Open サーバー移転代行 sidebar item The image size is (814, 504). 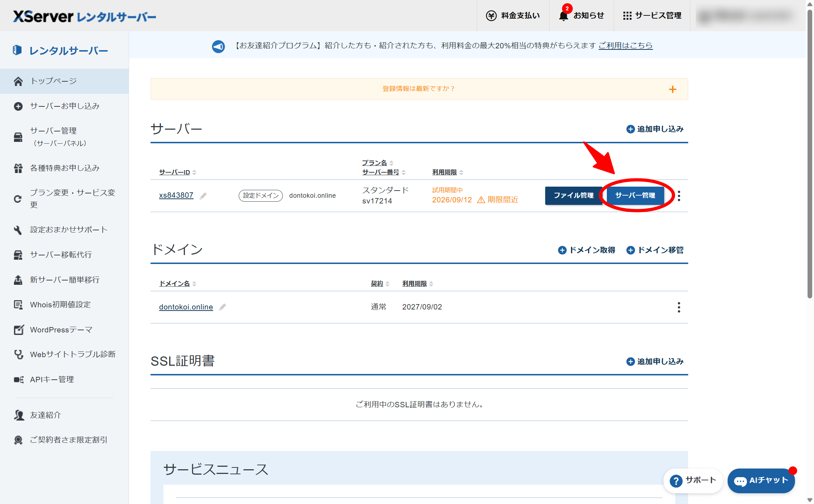(x=65, y=255)
